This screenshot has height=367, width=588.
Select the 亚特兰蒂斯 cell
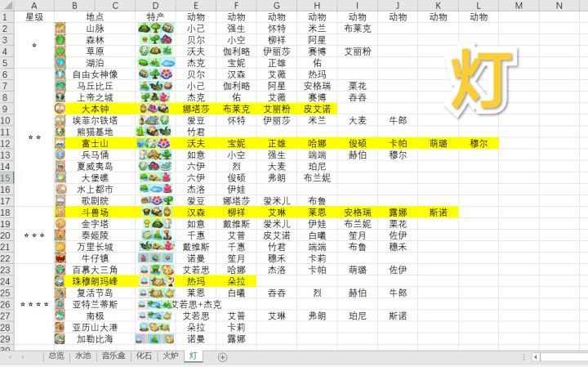coord(95,304)
